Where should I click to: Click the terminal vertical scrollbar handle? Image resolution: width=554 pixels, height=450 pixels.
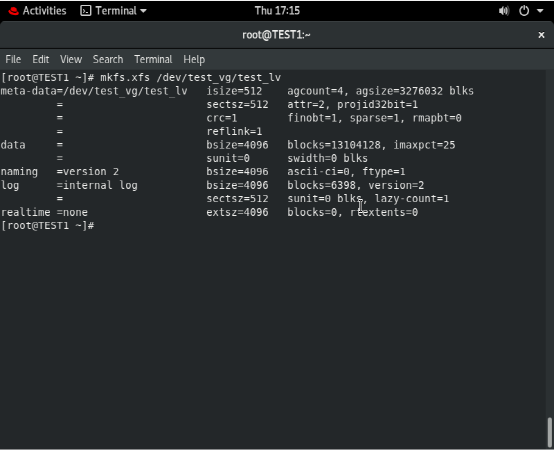(x=550, y=432)
